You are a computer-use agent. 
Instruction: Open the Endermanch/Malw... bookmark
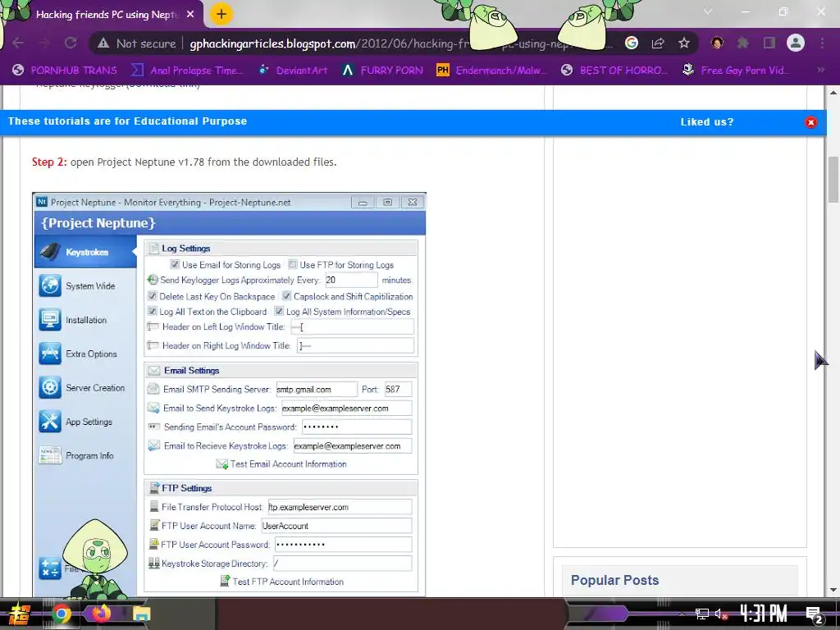click(491, 71)
